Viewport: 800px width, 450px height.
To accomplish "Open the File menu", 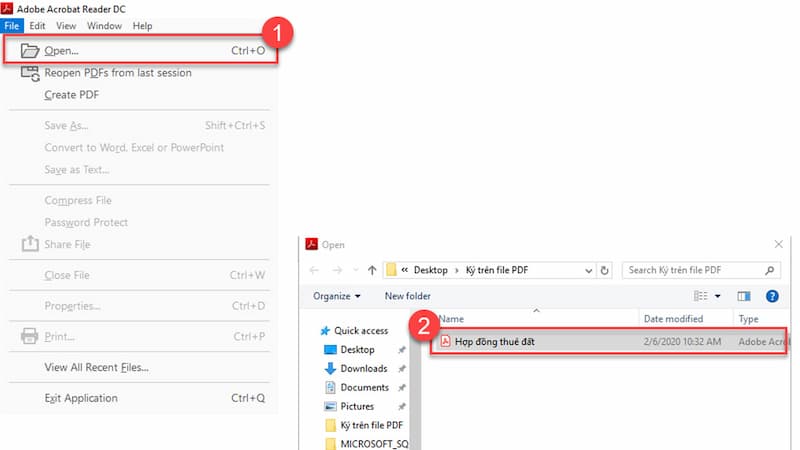I will [12, 26].
